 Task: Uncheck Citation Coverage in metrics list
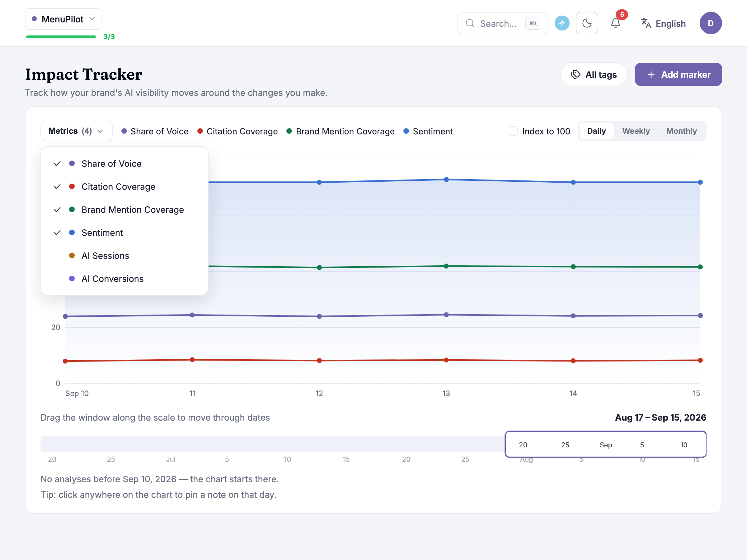click(124, 187)
